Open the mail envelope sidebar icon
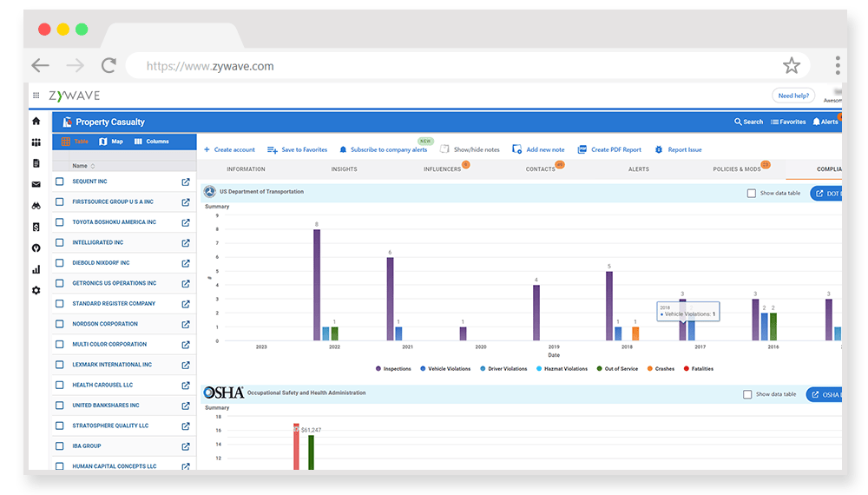The width and height of the screenshot is (868, 495). point(36,184)
